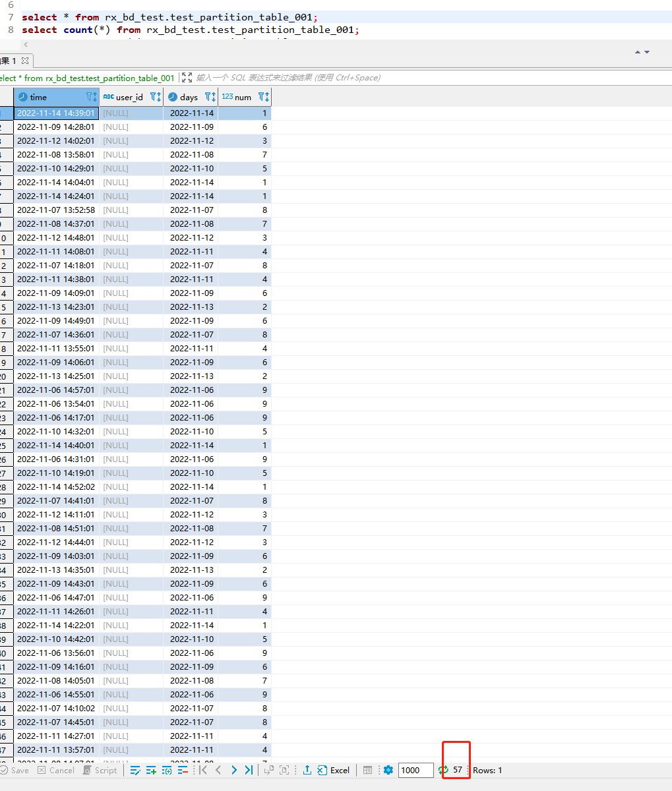Screen dimensions: 672x791
Task: Go to the last row
Action: (249, 770)
